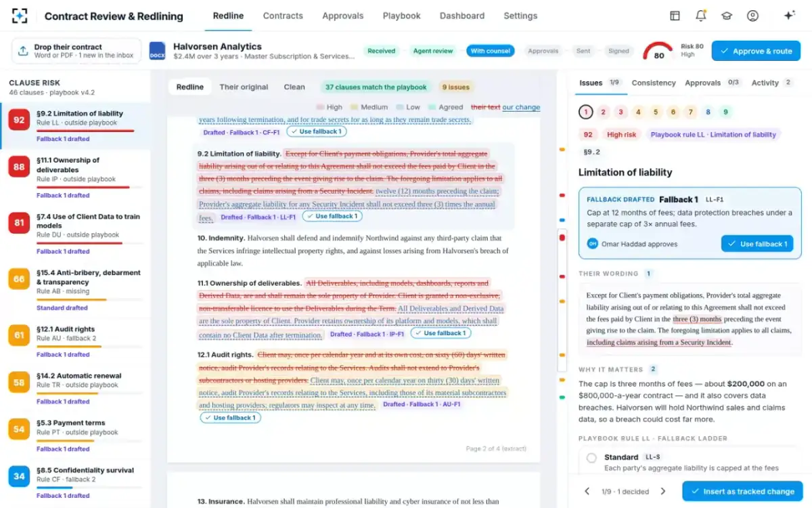Select the With counsel stage pill
The image size is (812, 508).
(491, 51)
